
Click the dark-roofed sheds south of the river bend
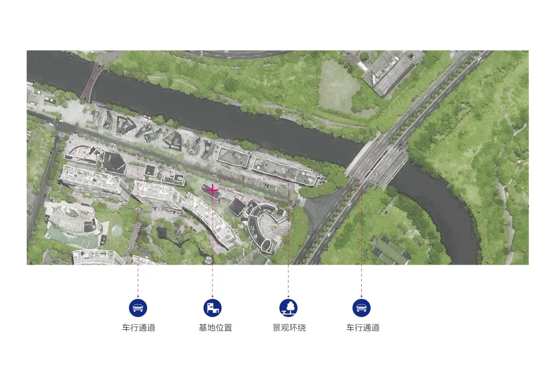tap(391, 250)
